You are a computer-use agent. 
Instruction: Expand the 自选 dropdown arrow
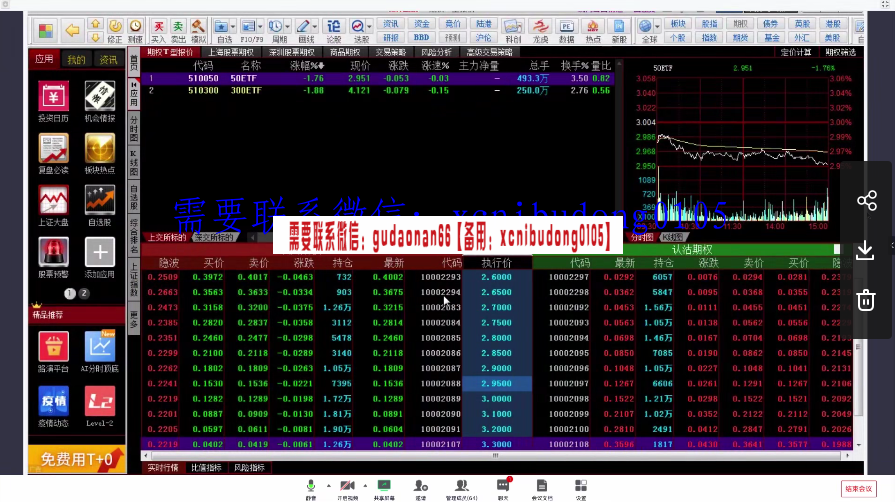(233, 27)
